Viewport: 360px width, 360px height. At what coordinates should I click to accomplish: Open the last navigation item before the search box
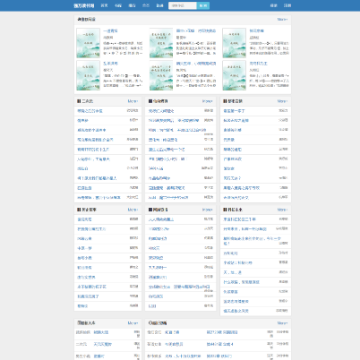160,6
